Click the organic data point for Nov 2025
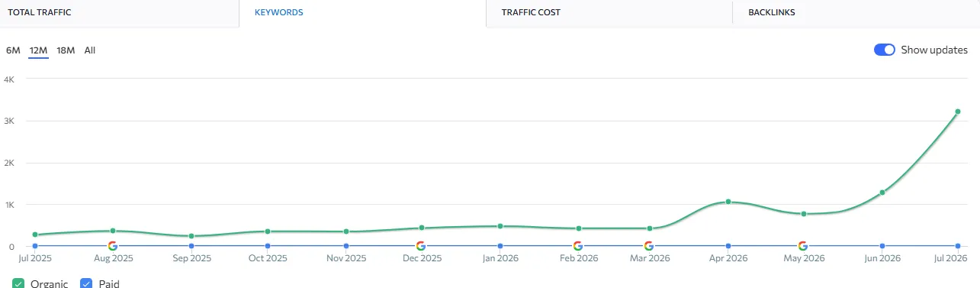The height and width of the screenshot is (288, 980). (x=346, y=231)
